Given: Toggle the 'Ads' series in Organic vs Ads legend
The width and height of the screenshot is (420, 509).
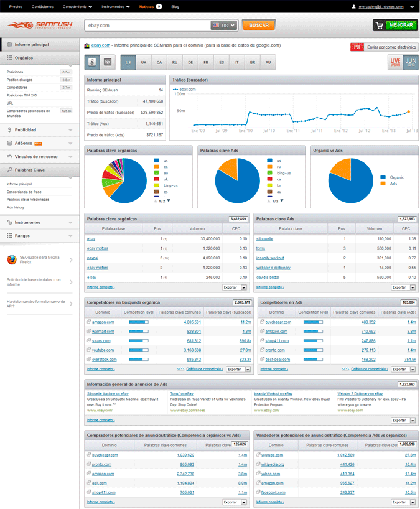Looking at the screenshot, I should 389,184.
